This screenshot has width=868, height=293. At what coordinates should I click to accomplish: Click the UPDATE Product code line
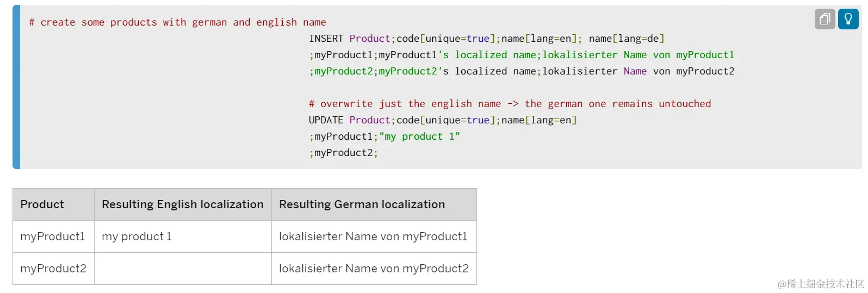click(x=443, y=120)
